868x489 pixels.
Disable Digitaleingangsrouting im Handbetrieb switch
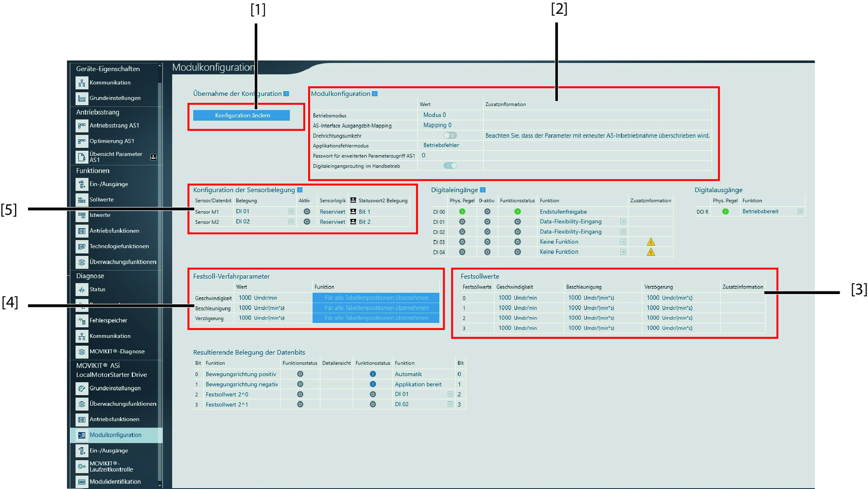coord(450,166)
